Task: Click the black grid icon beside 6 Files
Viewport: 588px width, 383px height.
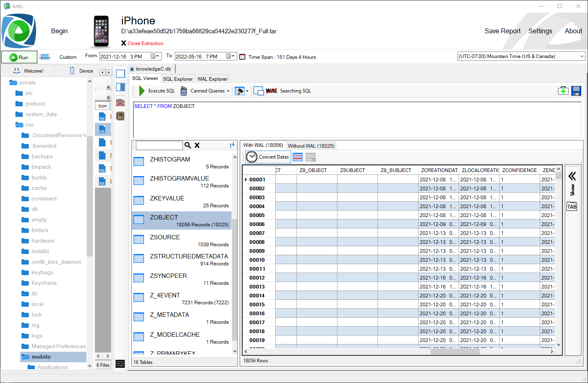Action: tap(120, 364)
